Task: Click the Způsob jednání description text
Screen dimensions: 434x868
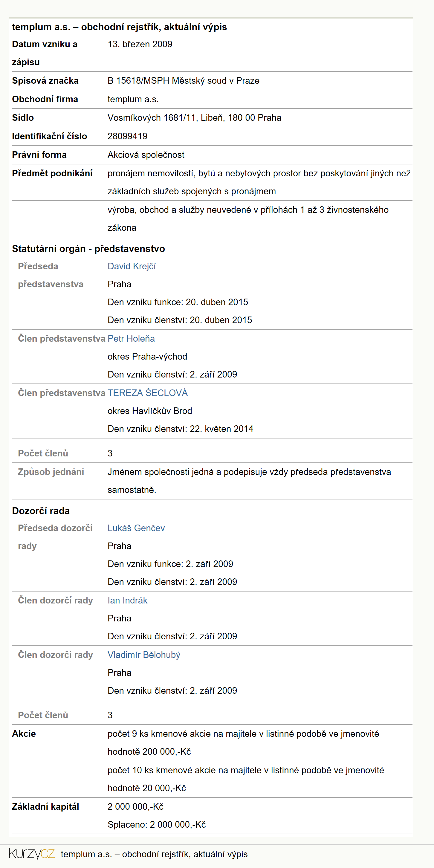Action: 249,481
